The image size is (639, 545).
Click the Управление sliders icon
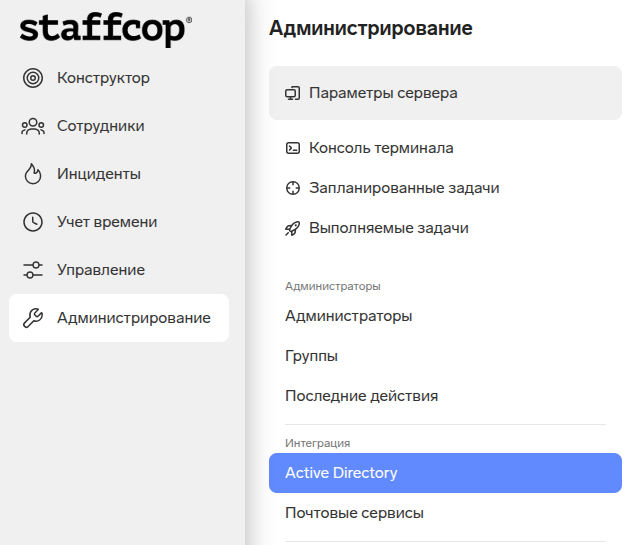[x=33, y=270]
